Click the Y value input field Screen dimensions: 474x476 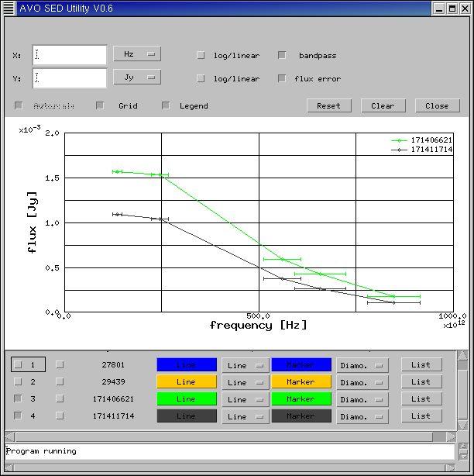pyautogui.click(x=70, y=78)
